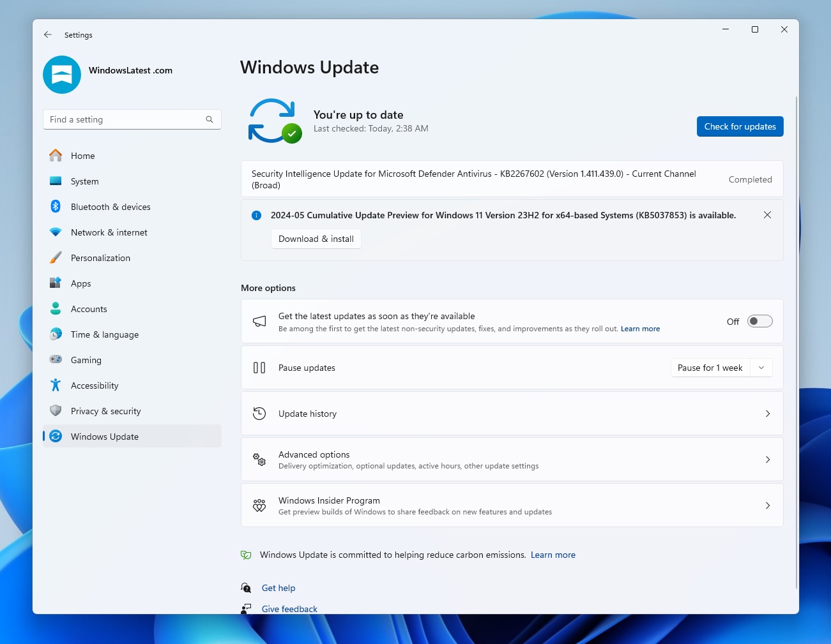The height and width of the screenshot is (644, 831).
Task: Click the Give feedback link
Action: click(289, 609)
